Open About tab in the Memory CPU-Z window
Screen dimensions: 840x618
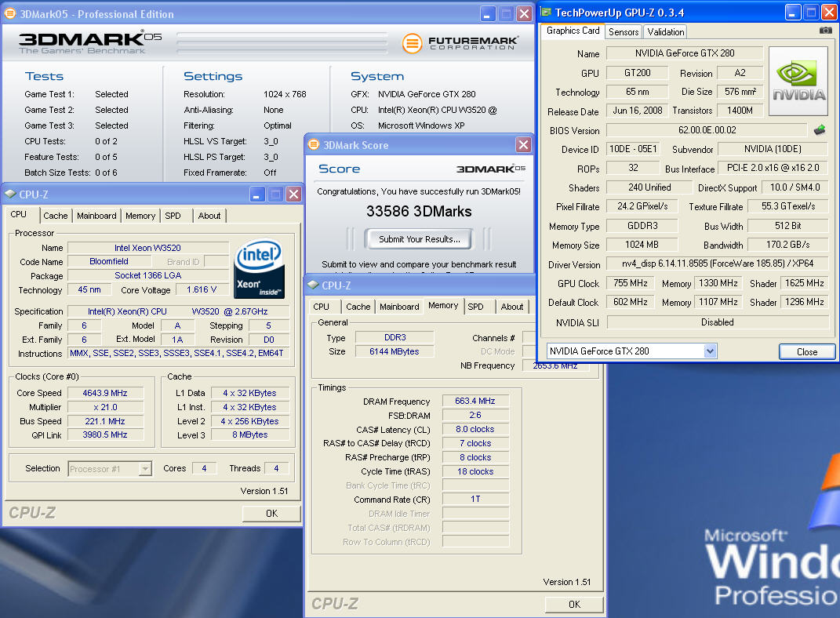coord(512,307)
